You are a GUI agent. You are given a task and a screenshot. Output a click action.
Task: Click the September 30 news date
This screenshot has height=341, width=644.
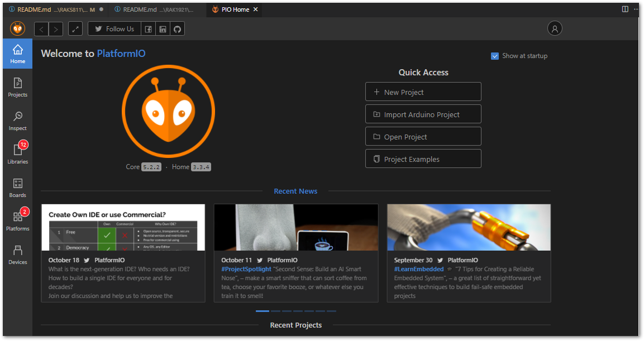click(x=413, y=260)
